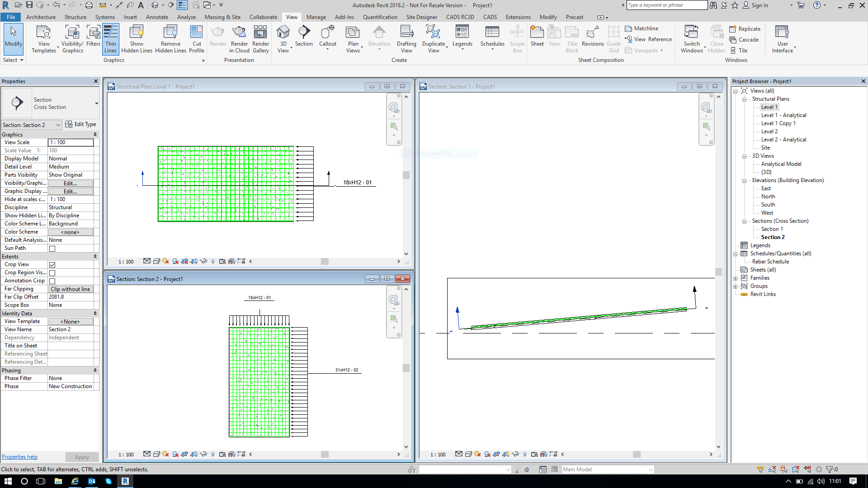This screenshot has height=488, width=868.
Task: Select the Section tool
Action: 304,36
